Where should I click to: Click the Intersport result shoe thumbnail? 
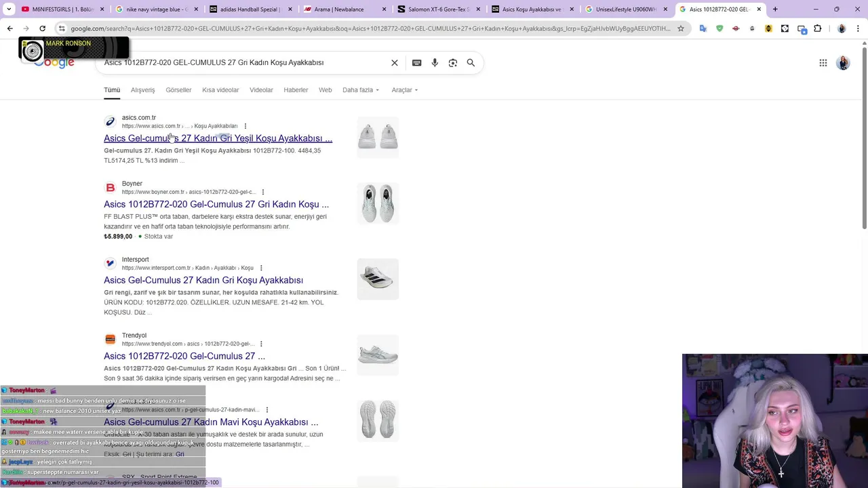tap(378, 279)
